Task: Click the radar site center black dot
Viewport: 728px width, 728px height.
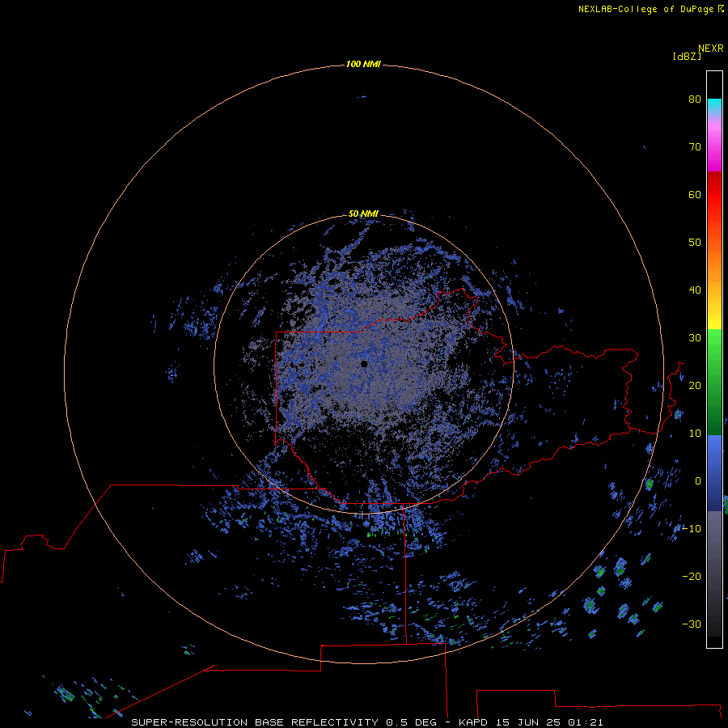Action: click(364, 364)
